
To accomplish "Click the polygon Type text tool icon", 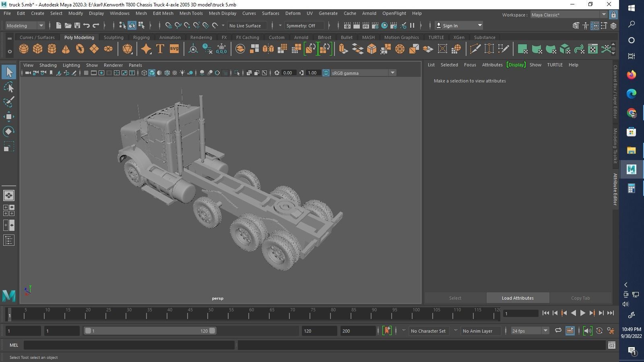I will 160,49.
